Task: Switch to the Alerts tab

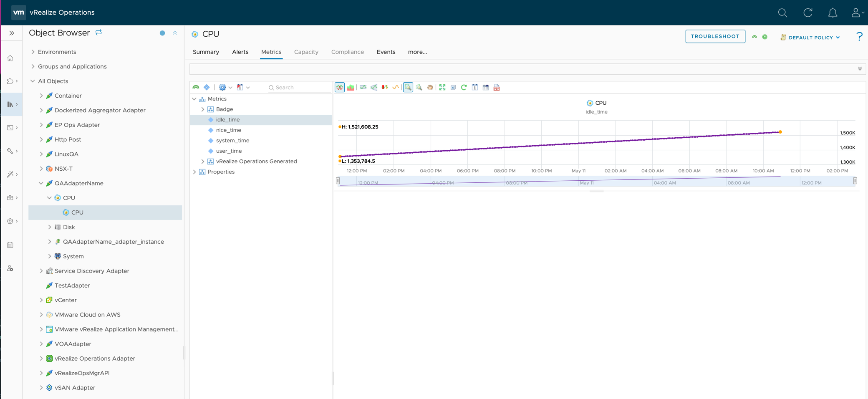Action: (240, 52)
